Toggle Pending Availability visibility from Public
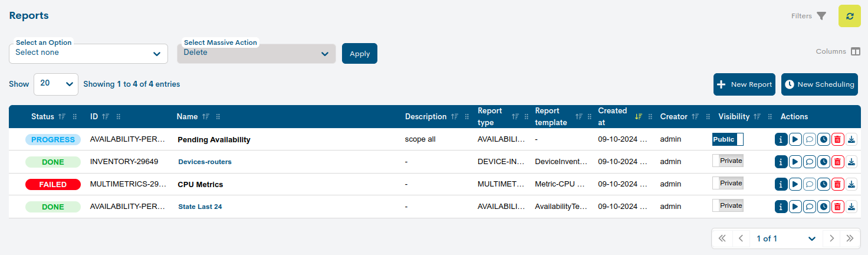 728,139
